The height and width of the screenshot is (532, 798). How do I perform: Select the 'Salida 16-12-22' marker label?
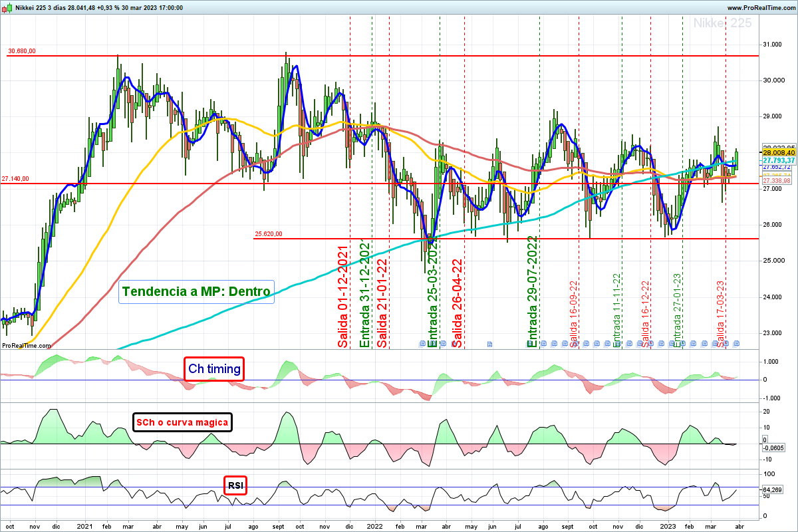(x=645, y=313)
